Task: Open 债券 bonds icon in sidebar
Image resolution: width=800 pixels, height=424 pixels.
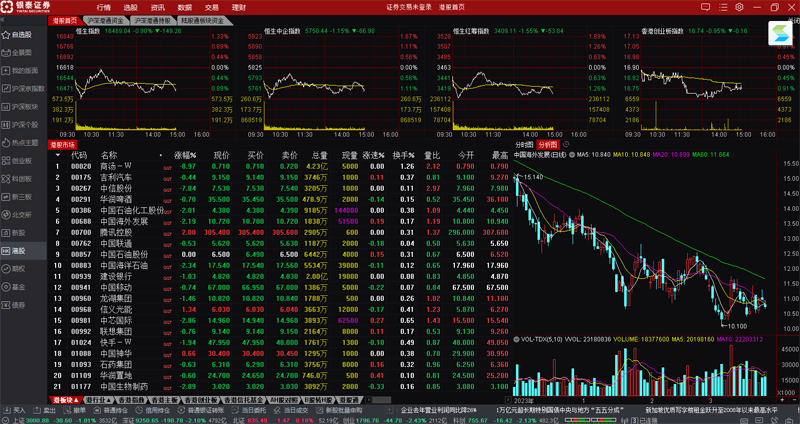Action: coord(6,305)
